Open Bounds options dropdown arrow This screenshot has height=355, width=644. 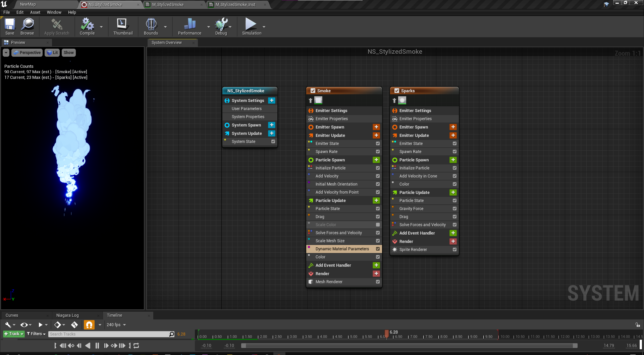tap(165, 27)
